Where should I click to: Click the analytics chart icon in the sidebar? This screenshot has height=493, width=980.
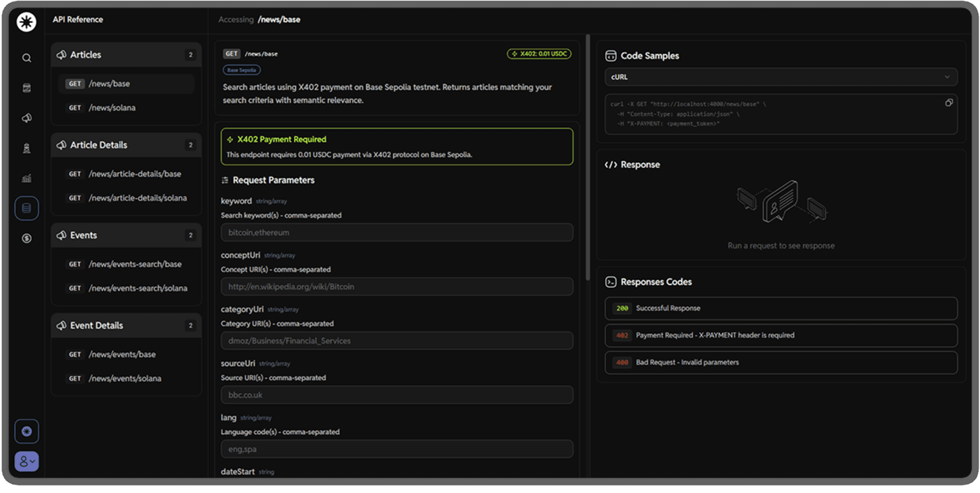pos(26,178)
